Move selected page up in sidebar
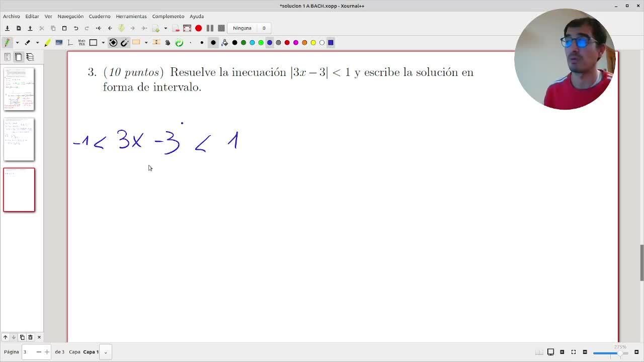This screenshot has height=362, width=644. click(5, 337)
